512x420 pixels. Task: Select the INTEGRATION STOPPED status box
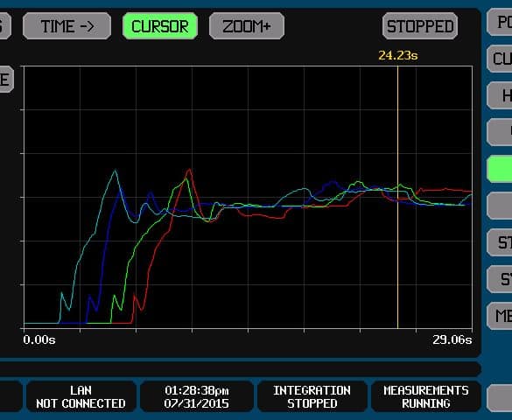coord(312,396)
